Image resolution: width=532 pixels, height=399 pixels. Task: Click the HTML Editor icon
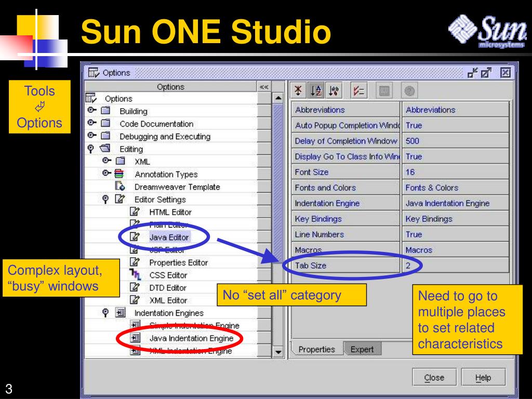coord(135,211)
